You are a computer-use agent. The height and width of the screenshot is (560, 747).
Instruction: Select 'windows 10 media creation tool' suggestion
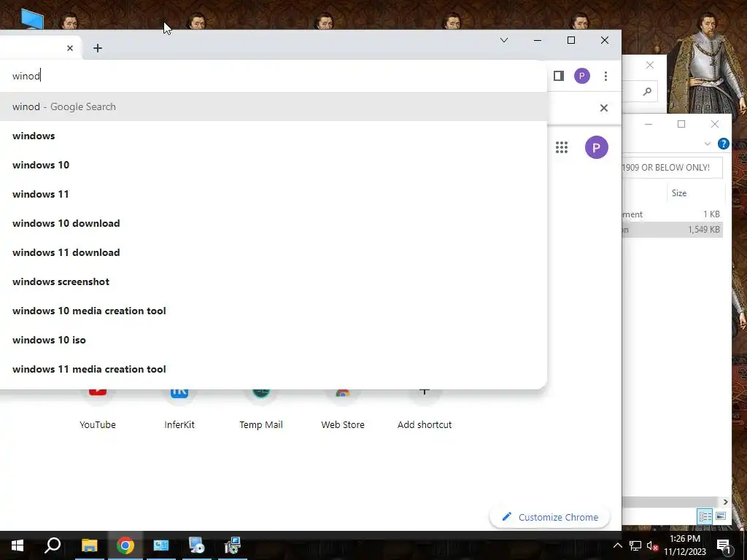click(274, 311)
